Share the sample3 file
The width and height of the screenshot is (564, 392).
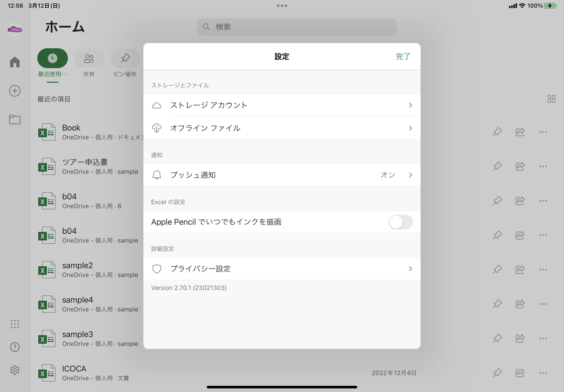click(520, 338)
